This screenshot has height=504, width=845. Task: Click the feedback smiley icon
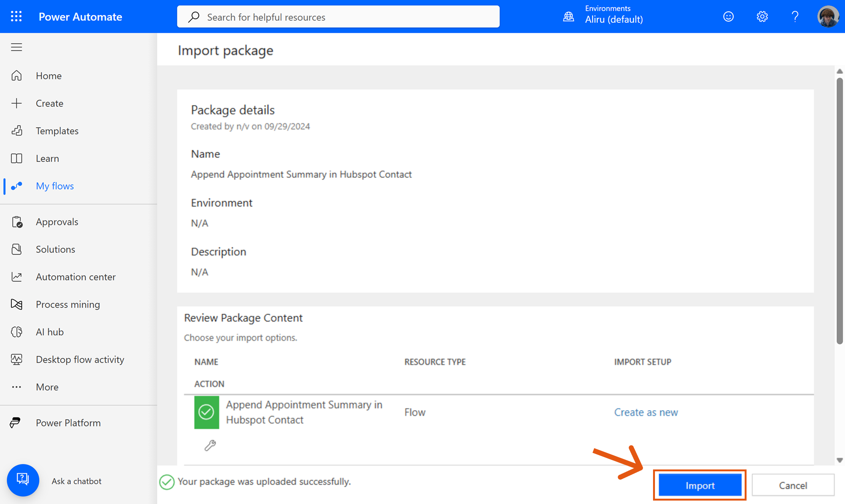pos(728,17)
